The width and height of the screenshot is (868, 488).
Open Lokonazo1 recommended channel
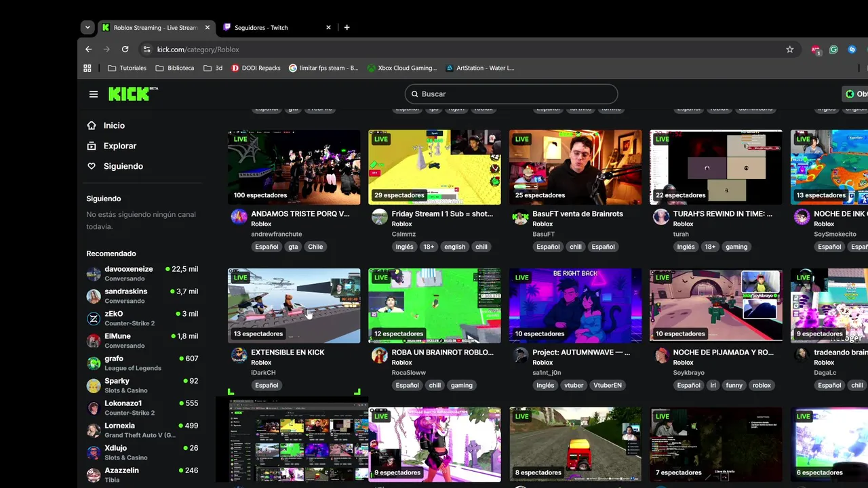pos(142,407)
